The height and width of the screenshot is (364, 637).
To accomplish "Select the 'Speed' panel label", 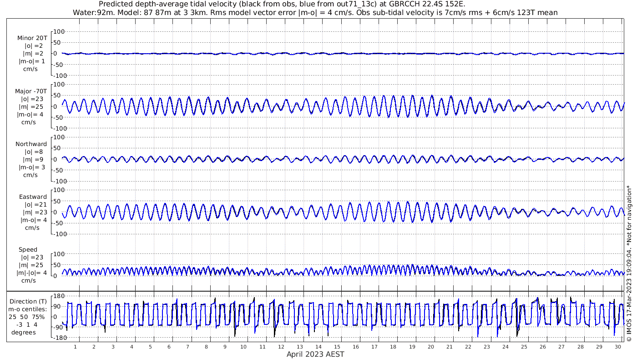I will (x=28, y=250).
